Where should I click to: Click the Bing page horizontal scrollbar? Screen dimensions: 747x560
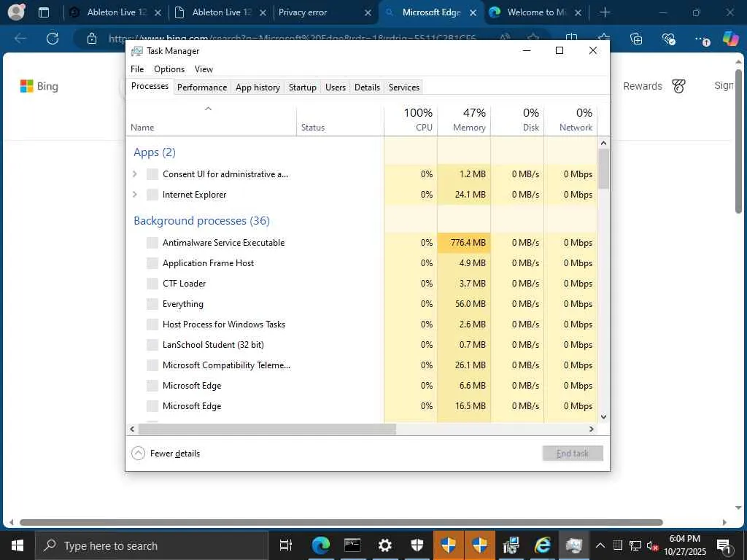pos(341,522)
